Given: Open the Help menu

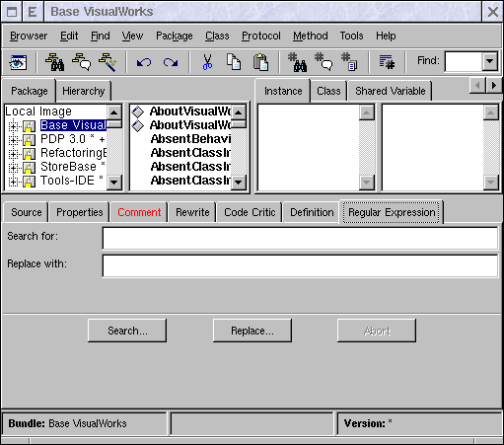Looking at the screenshot, I should tap(386, 36).
